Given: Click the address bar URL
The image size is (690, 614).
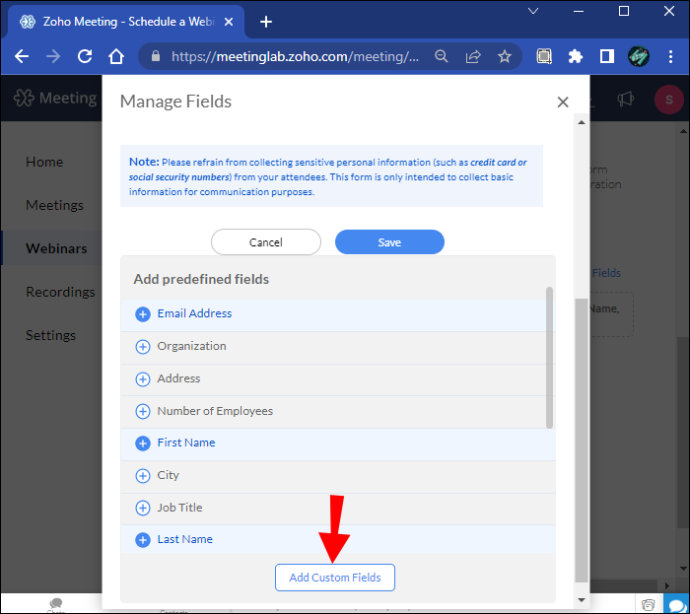Looking at the screenshot, I should pyautogui.click(x=295, y=56).
